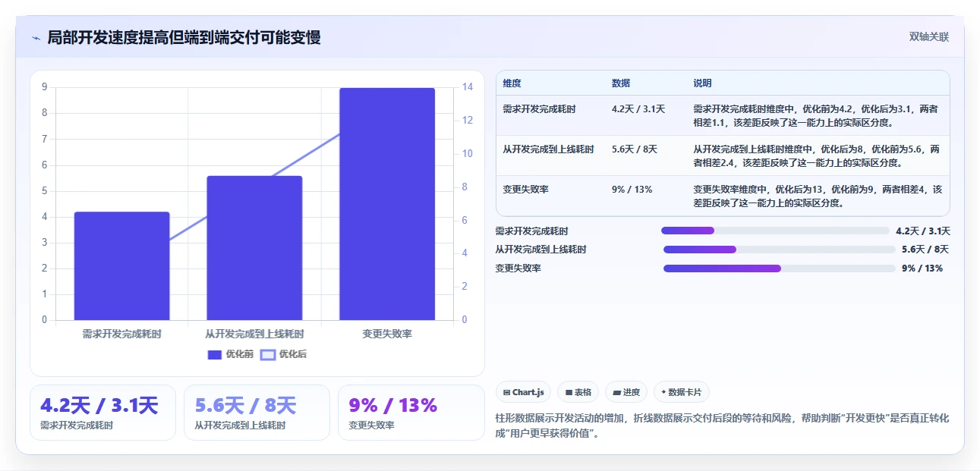Click 需求开发完成耗时 in the table's first column
This screenshot has width=980, height=471.
point(539,109)
